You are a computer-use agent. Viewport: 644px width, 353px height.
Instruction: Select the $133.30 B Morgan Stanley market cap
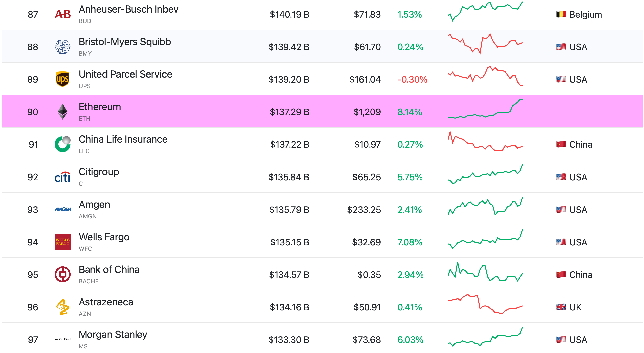coord(289,340)
